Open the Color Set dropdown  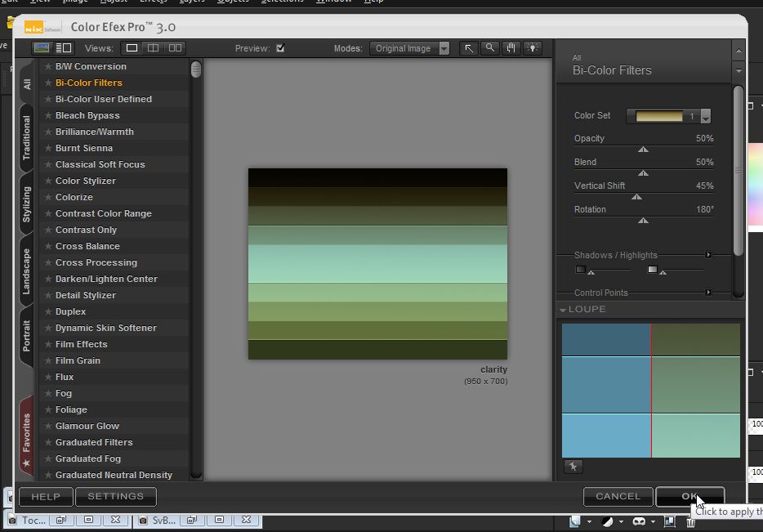[x=668, y=116]
